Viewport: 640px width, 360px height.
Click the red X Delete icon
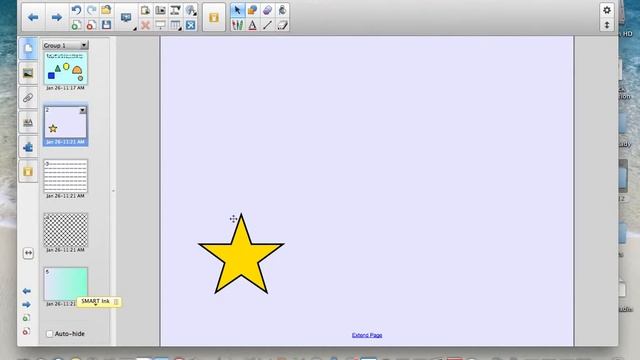pyautogui.click(x=145, y=25)
